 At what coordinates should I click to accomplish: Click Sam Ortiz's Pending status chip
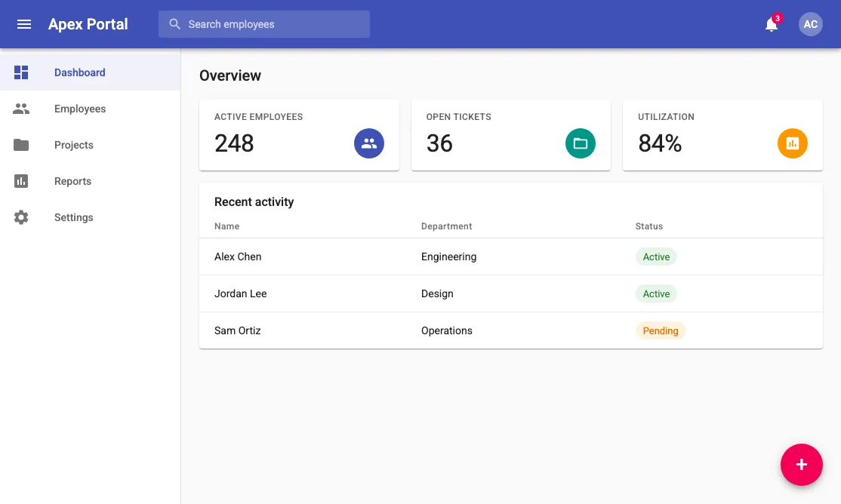click(661, 330)
